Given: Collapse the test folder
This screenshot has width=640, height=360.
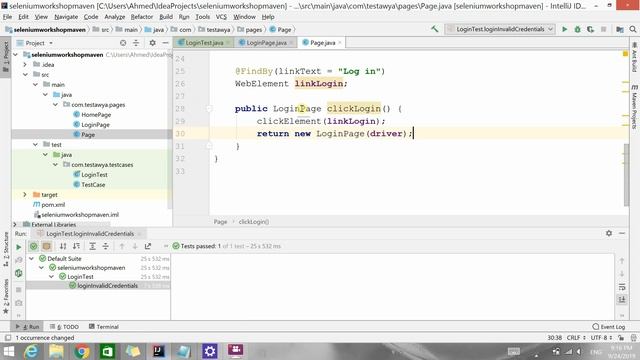Looking at the screenshot, I should 35,144.
